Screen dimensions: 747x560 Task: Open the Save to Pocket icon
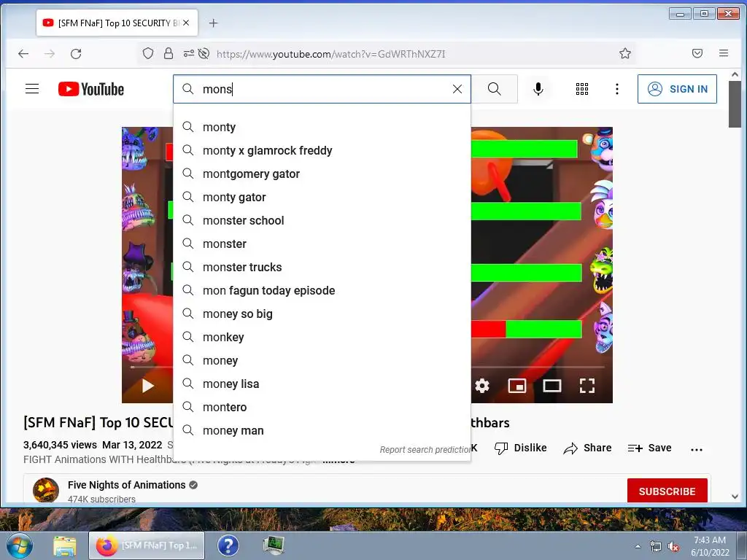point(697,53)
